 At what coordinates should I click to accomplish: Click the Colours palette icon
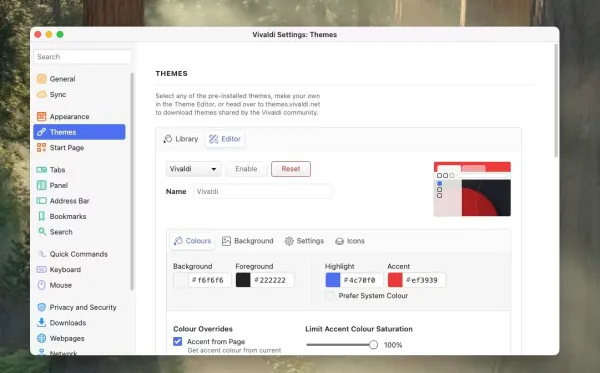click(178, 241)
